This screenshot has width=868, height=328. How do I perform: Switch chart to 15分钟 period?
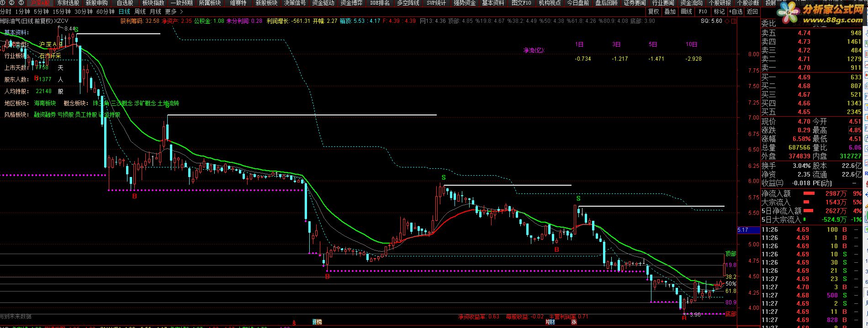(62, 11)
